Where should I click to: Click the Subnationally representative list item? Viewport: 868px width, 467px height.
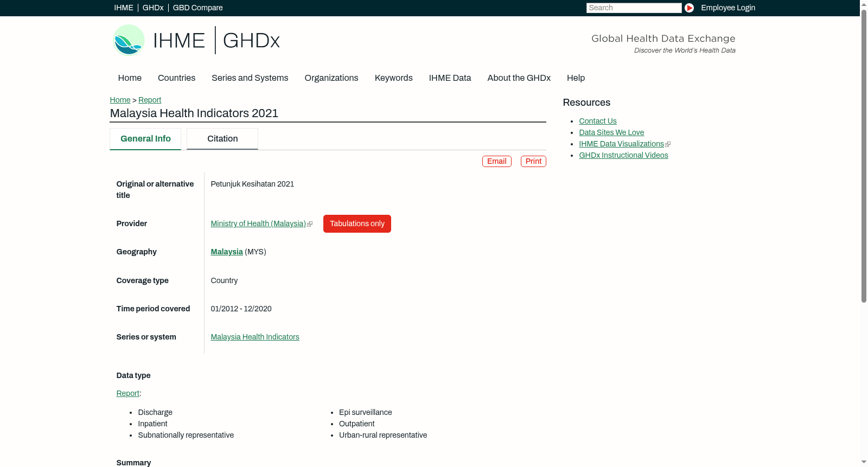[x=186, y=435]
